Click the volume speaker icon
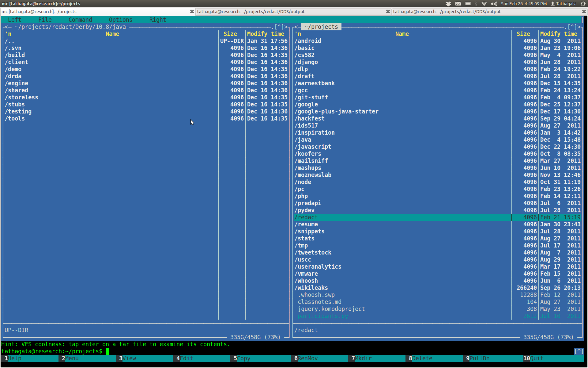This screenshot has width=588, height=368. tap(494, 4)
